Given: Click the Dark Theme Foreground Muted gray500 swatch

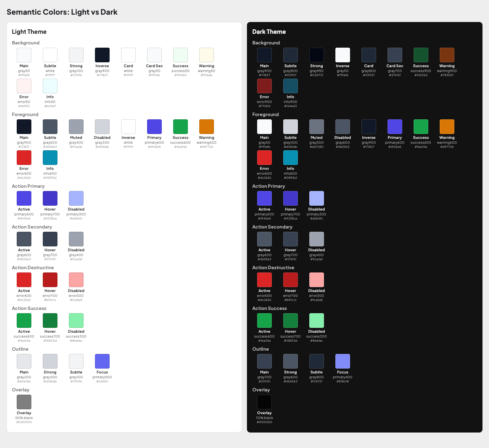Looking at the screenshot, I should [x=316, y=126].
